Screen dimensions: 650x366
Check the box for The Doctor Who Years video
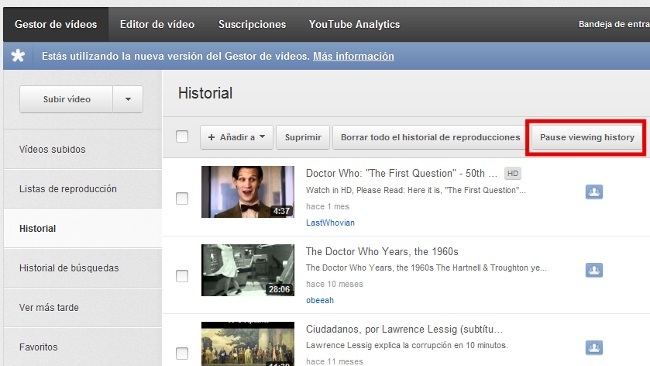[182, 276]
